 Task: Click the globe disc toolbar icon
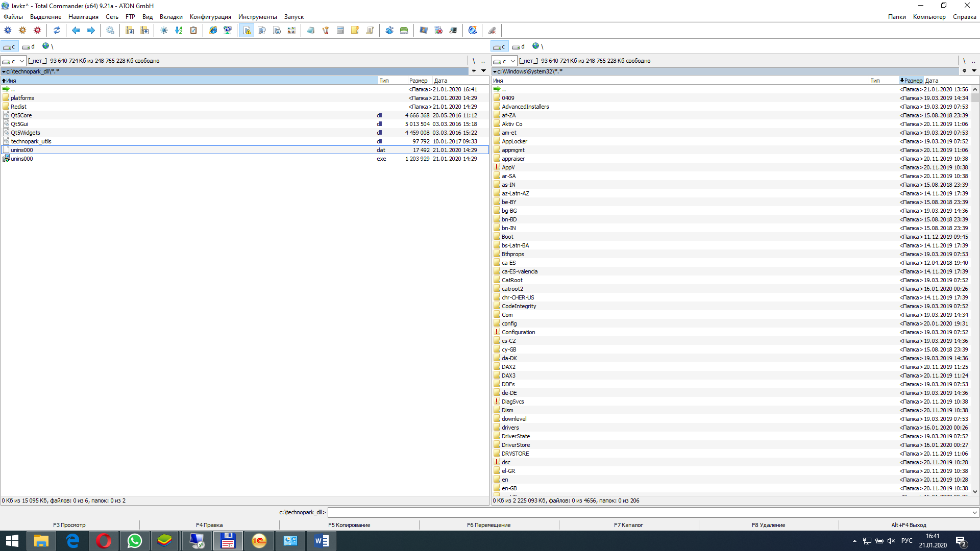tap(473, 30)
